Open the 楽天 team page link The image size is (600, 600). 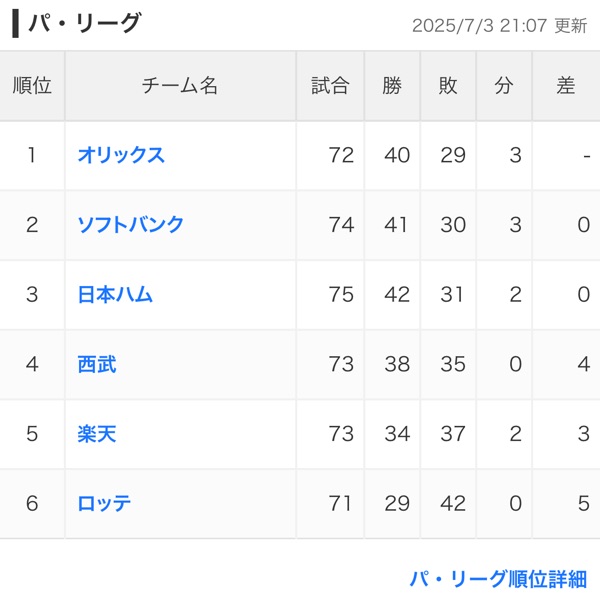click(97, 434)
